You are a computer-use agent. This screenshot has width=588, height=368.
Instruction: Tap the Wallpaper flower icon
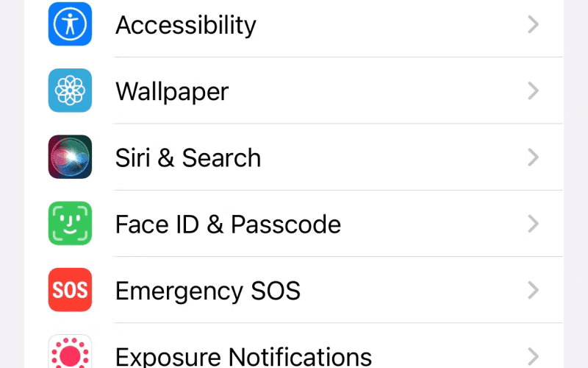[70, 91]
